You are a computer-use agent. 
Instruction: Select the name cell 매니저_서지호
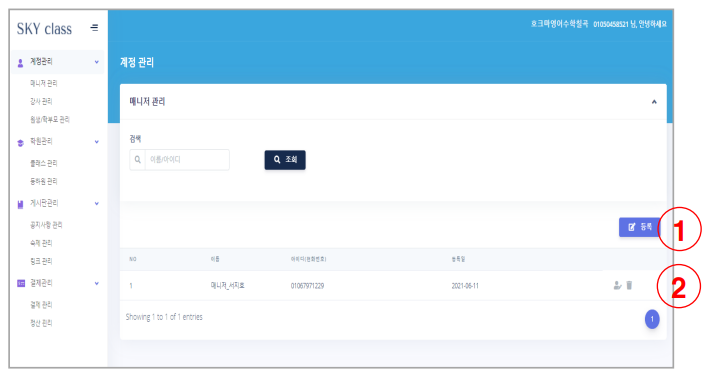(x=228, y=286)
